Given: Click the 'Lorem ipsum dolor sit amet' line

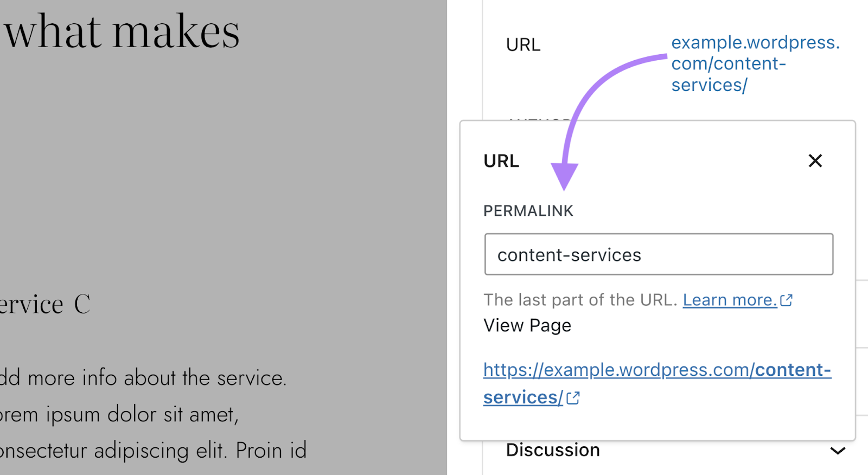Looking at the screenshot, I should pyautogui.click(x=119, y=415).
